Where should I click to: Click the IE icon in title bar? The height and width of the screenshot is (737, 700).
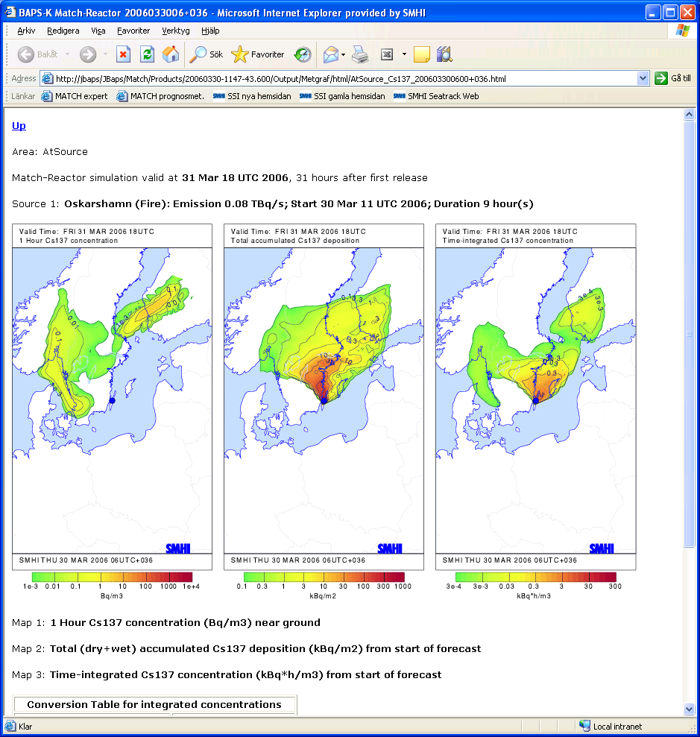point(10,12)
